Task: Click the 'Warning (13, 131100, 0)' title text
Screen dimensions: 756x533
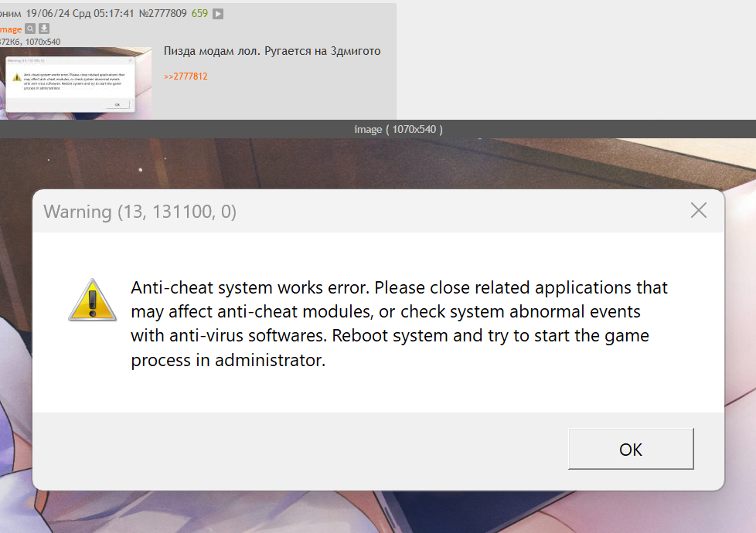Action: click(140, 212)
